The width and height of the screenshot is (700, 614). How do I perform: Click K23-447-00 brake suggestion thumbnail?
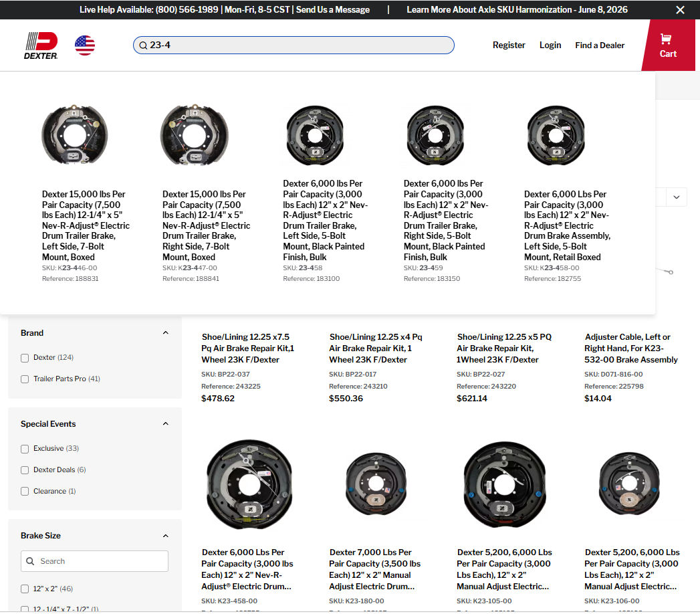click(x=195, y=135)
